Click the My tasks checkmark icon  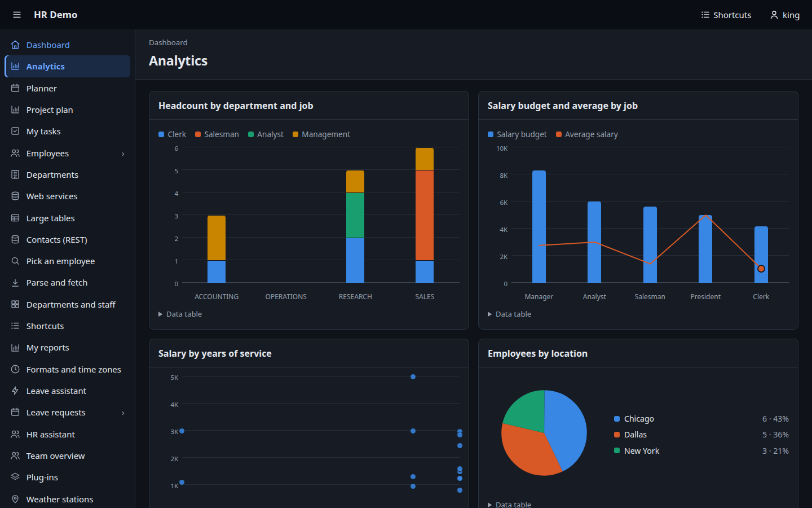coord(15,131)
